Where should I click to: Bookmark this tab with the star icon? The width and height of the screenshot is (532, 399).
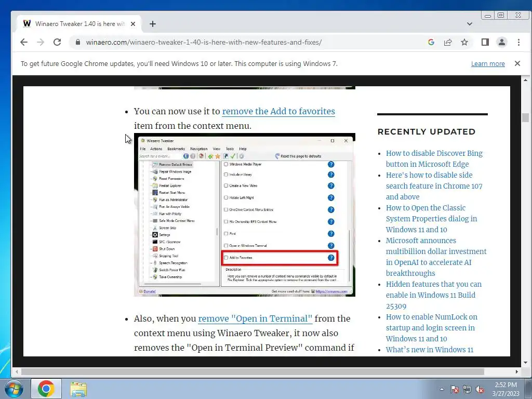[464, 42]
